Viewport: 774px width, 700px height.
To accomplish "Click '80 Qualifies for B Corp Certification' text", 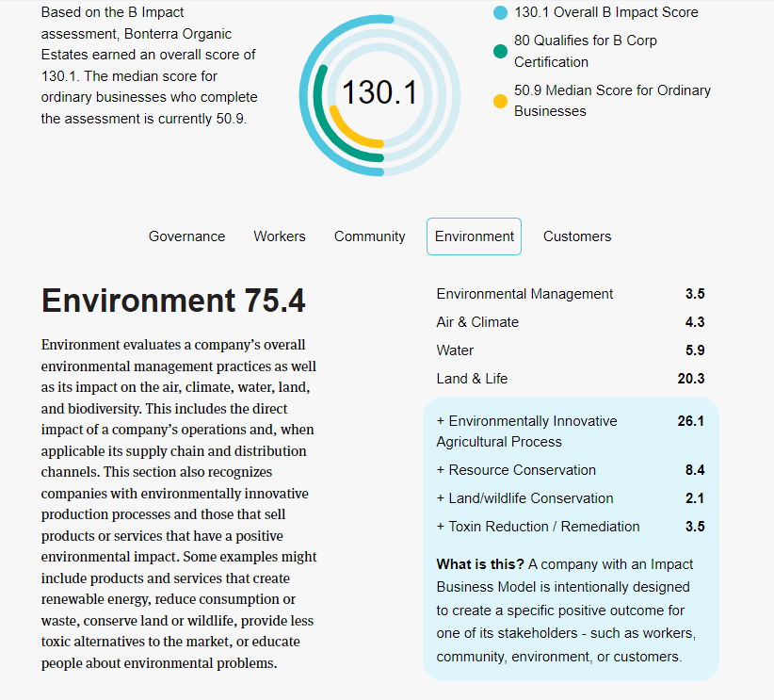I will [x=586, y=51].
